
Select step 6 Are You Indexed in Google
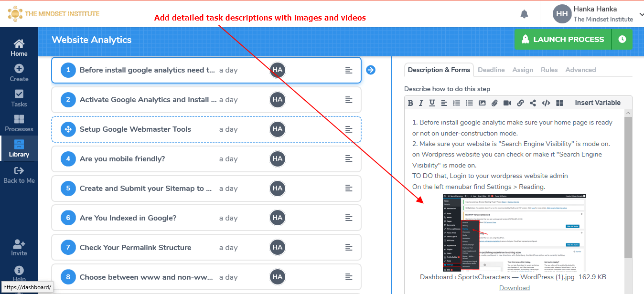[x=206, y=218]
